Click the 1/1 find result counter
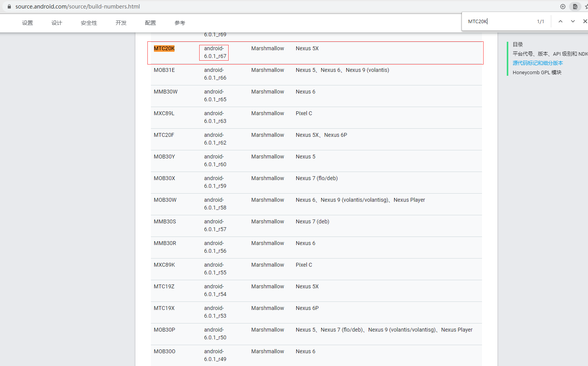Image resolution: width=588 pixels, height=366 pixels. coord(540,21)
